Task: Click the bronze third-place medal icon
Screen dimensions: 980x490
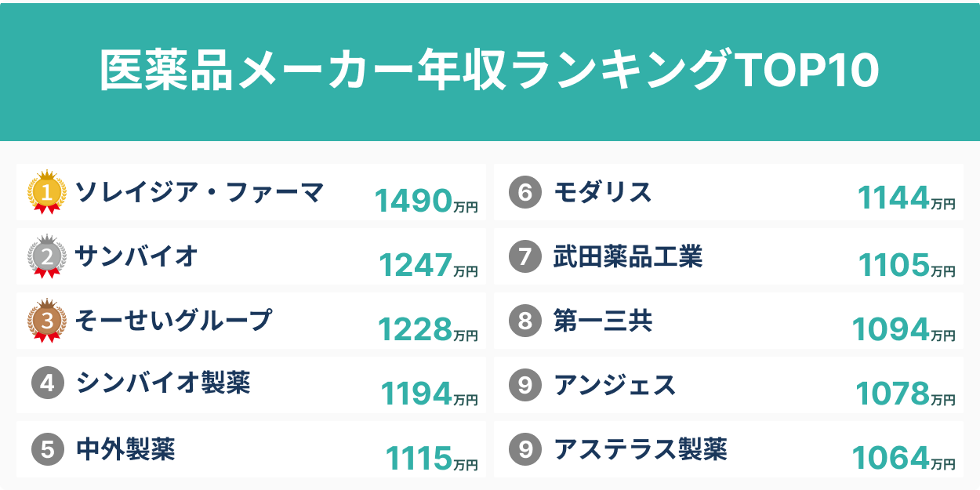Action: pyautogui.click(x=46, y=321)
